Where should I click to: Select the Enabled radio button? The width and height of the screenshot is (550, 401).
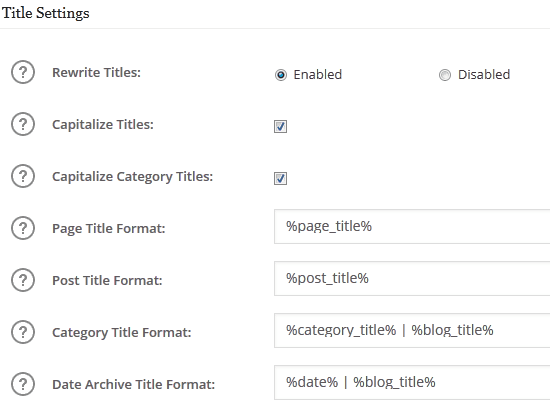pyautogui.click(x=281, y=75)
